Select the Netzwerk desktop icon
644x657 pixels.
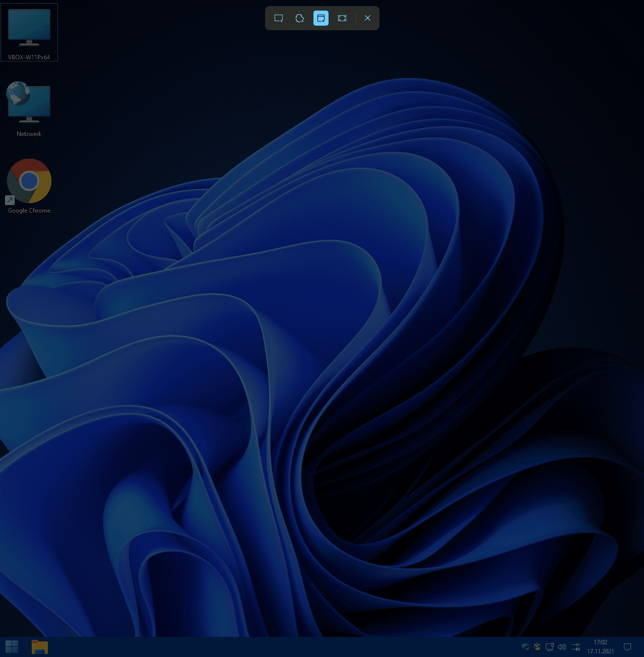point(29,109)
